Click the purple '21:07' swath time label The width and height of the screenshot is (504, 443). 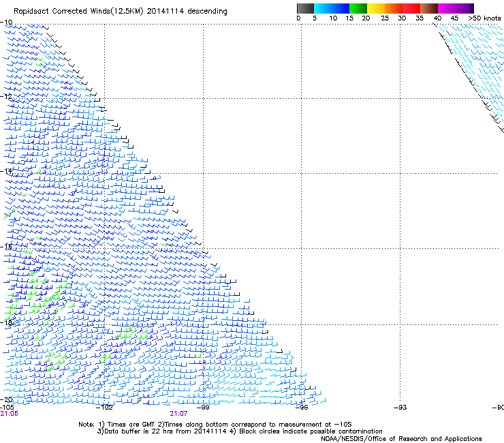tap(178, 414)
